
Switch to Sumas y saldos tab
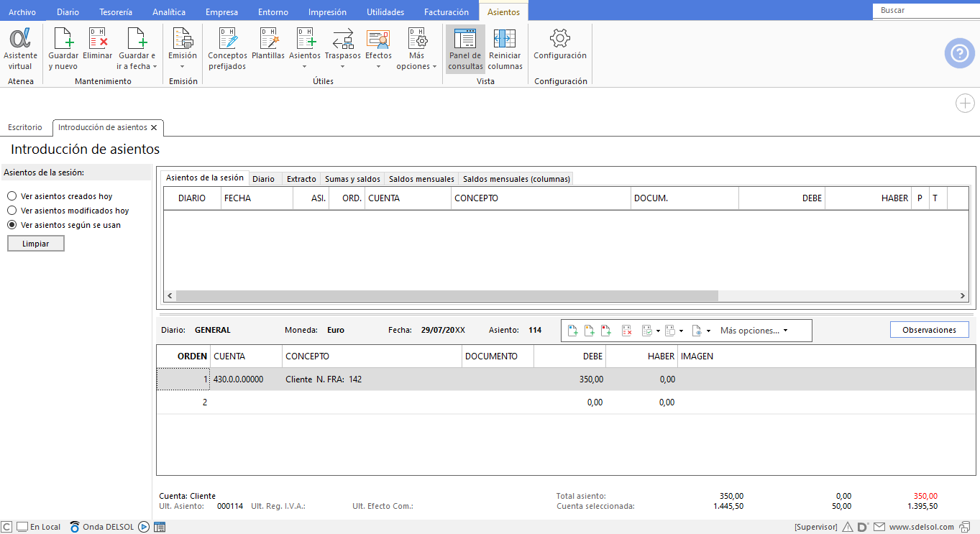coord(352,179)
